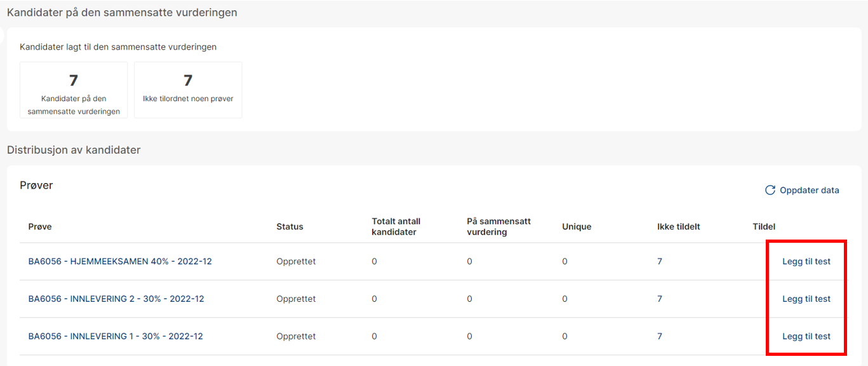The image size is (868, 366).
Task: Click Legg til test for HJEMMEEKSAMEN row
Action: [x=806, y=261]
